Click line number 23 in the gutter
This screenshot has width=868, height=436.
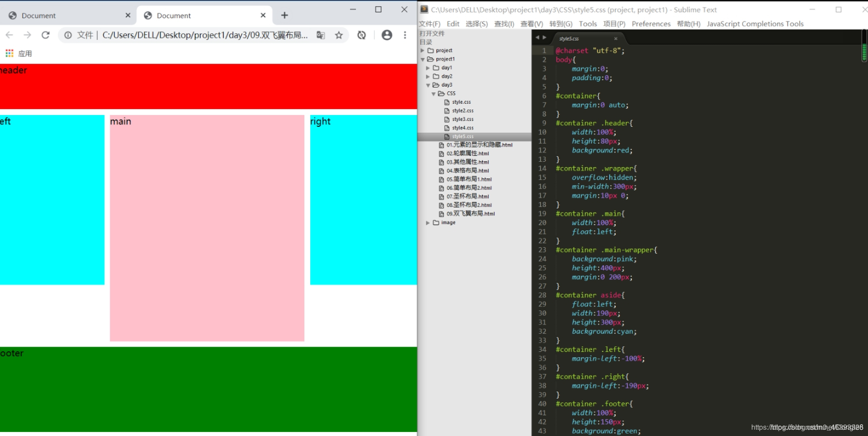pos(542,249)
